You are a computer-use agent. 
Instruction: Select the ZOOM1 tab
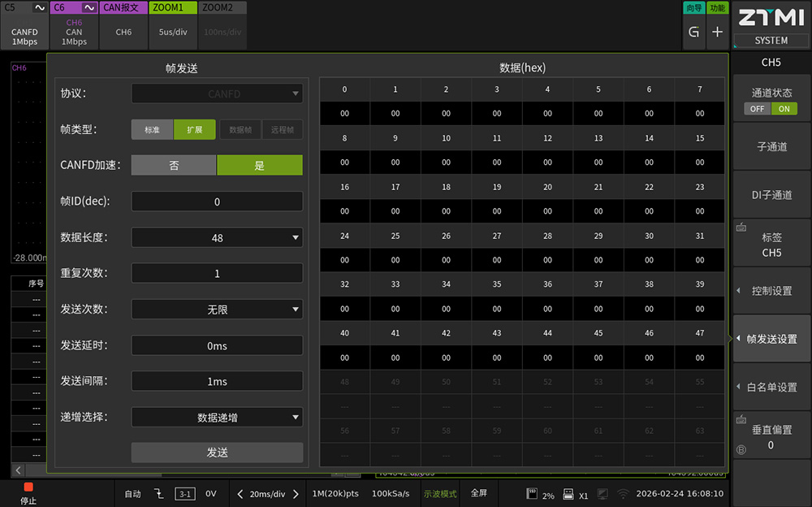pos(172,24)
